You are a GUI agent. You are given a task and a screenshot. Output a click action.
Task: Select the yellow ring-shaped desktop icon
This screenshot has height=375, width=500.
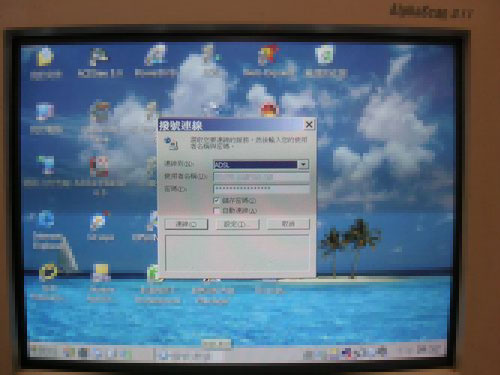pos(48,272)
